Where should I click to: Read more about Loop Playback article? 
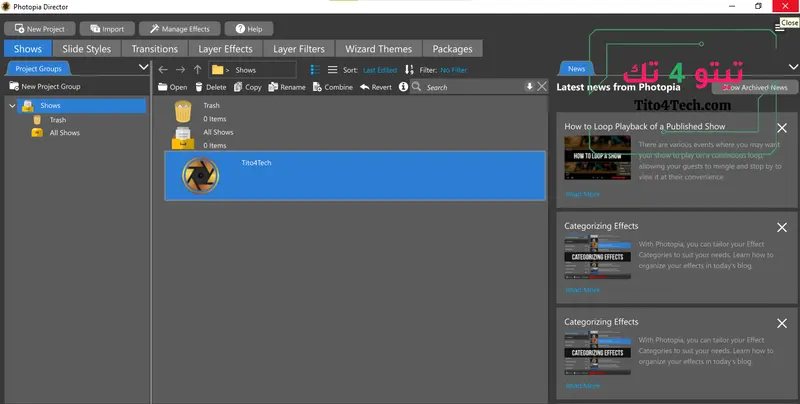(x=582, y=194)
